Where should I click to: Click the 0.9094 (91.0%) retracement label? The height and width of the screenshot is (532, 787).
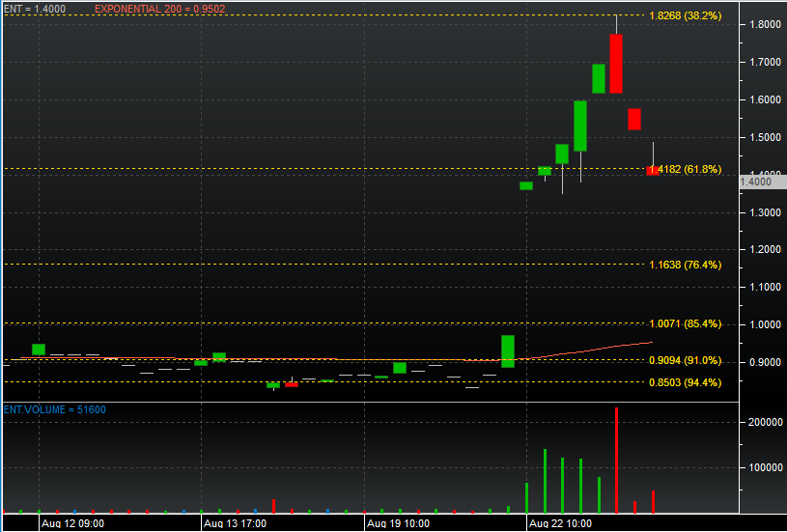[685, 360]
